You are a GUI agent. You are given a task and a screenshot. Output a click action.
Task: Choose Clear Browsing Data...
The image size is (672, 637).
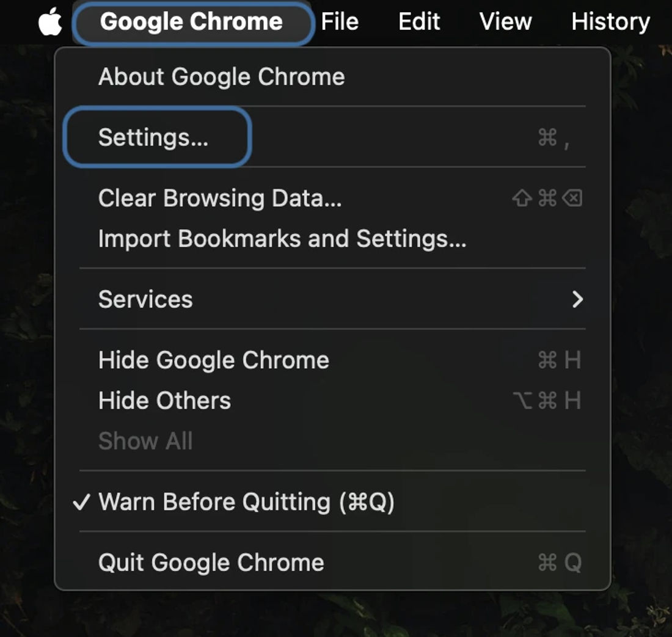coord(332,198)
